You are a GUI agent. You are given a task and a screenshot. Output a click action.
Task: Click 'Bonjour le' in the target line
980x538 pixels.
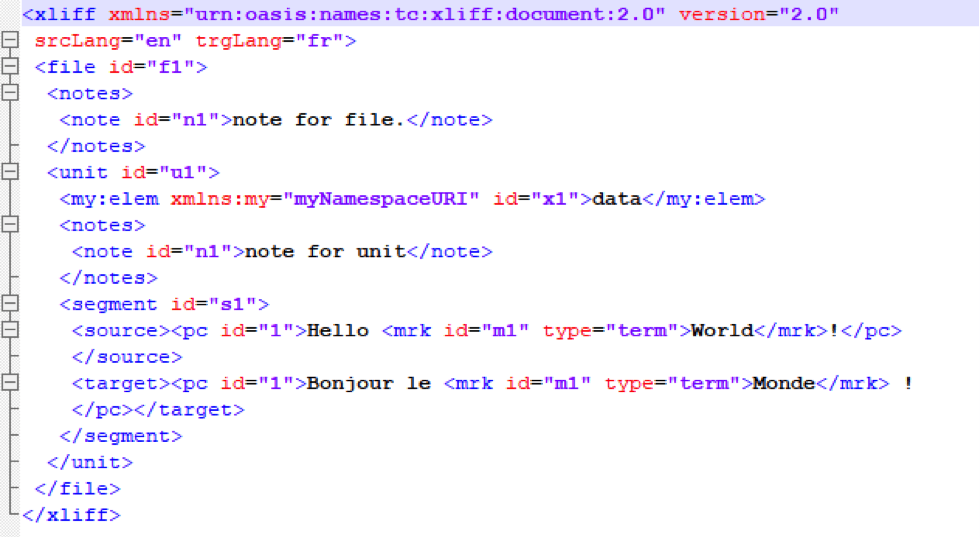click(369, 383)
